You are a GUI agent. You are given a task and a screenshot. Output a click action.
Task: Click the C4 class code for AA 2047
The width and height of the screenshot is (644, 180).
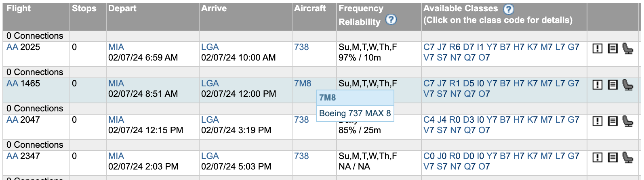click(x=429, y=120)
